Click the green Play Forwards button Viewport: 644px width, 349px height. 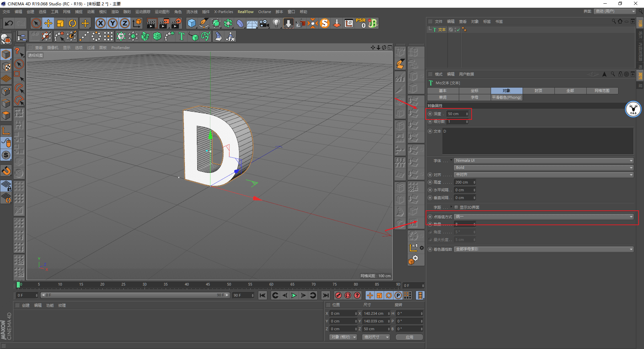pyautogui.click(x=294, y=295)
